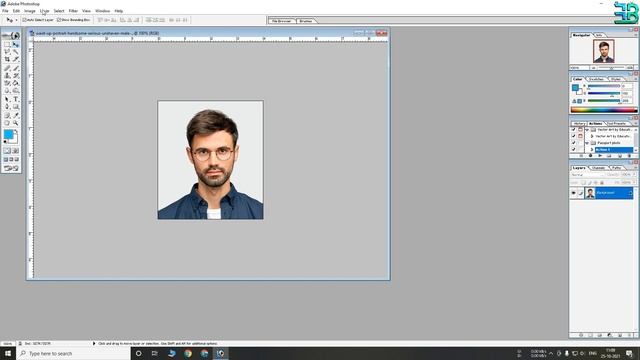Image resolution: width=640 pixels, height=360 pixels.
Task: Open layer Opacity slider arrow
Action: 634,175
